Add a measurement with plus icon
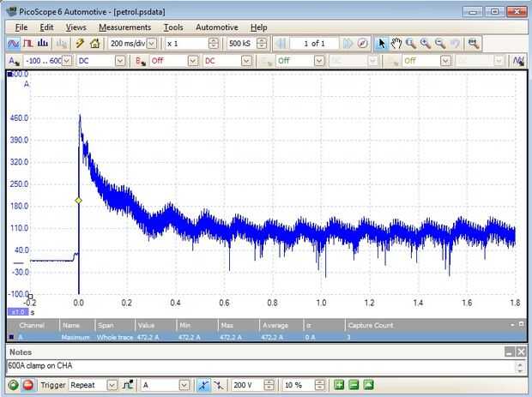Image resolution: width=532 pixels, height=397 pixels. click(339, 385)
